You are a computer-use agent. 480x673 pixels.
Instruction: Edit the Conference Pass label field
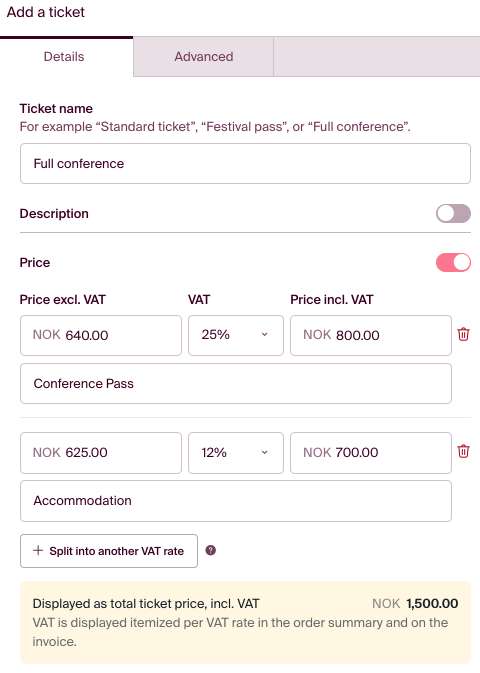pyautogui.click(x=236, y=383)
